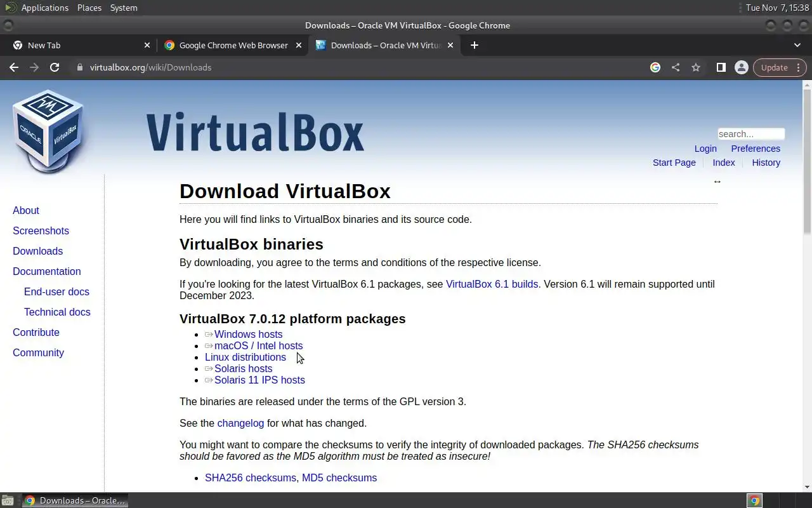Reload the VirtualBox downloads page

point(55,67)
